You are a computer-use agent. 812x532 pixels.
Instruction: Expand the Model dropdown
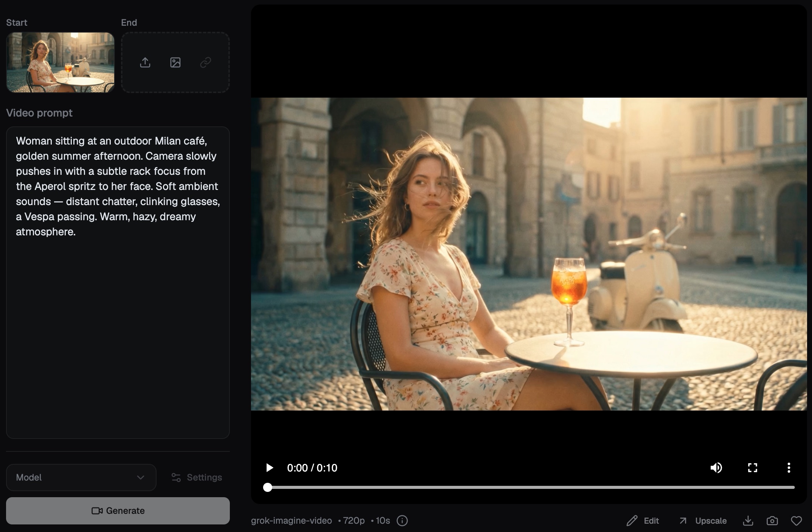[81, 478]
